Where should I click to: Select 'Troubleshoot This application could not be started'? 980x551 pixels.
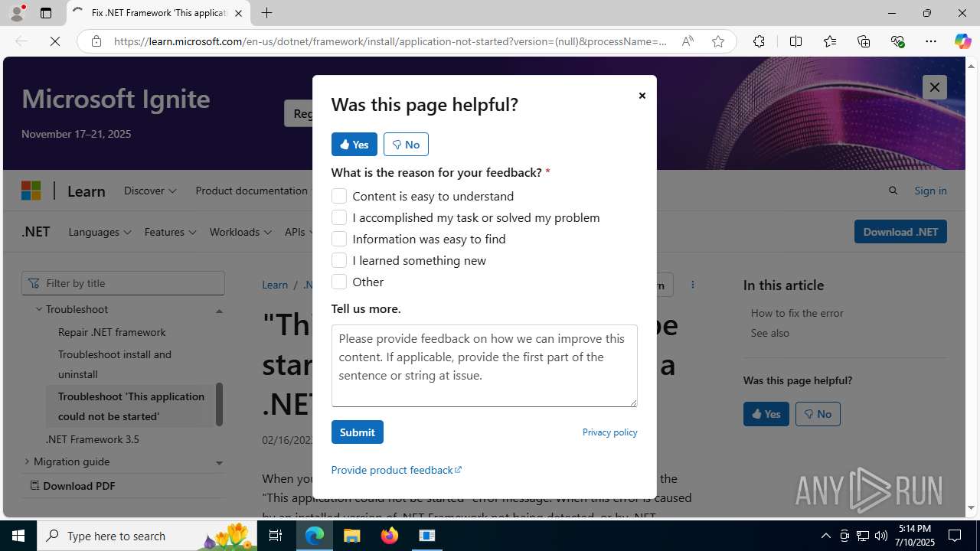point(131,406)
